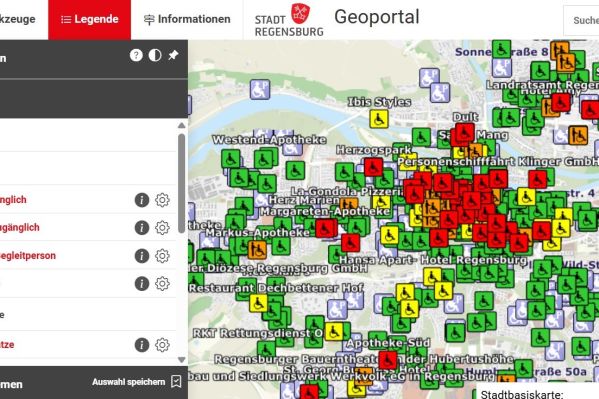Show info for the 'ugänglich' layer row

[x=142, y=228]
